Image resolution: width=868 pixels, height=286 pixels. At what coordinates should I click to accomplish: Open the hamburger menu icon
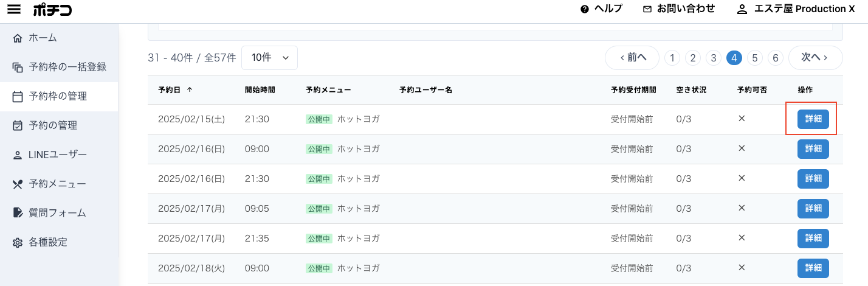click(13, 9)
